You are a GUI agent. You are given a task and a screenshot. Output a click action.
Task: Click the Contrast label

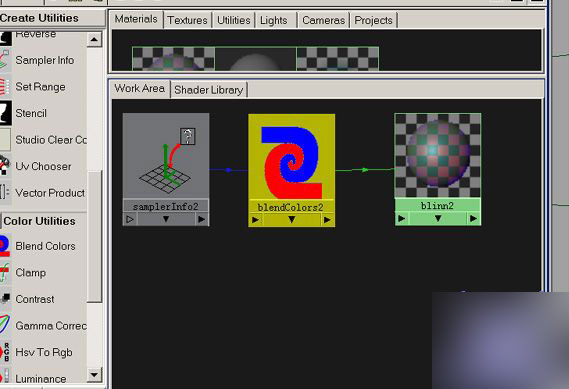click(35, 299)
